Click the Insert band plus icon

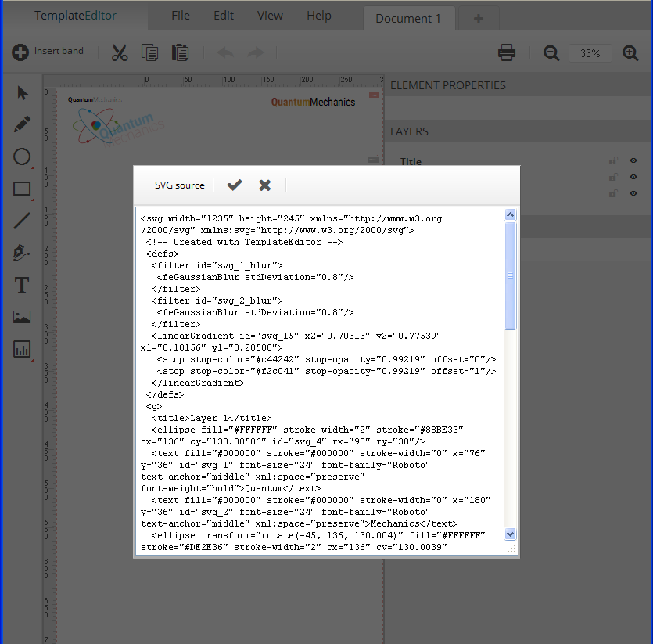(20, 52)
